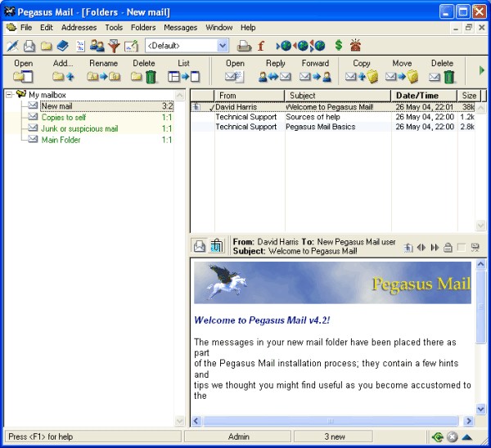Click the rightmost icon in preview header
The height and width of the screenshot is (448, 491).
[475, 248]
